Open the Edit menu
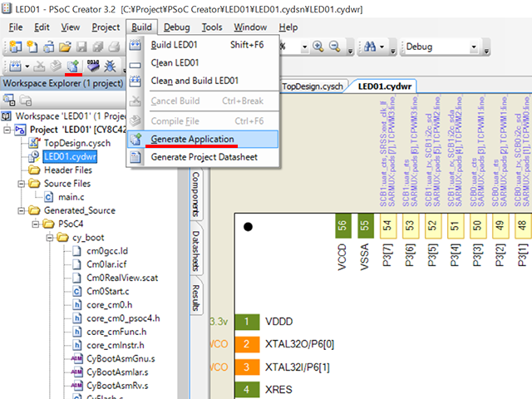The height and width of the screenshot is (399, 532). 42,27
